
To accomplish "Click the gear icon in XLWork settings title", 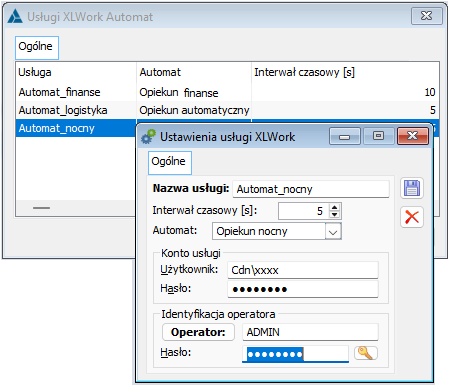I will click(148, 137).
